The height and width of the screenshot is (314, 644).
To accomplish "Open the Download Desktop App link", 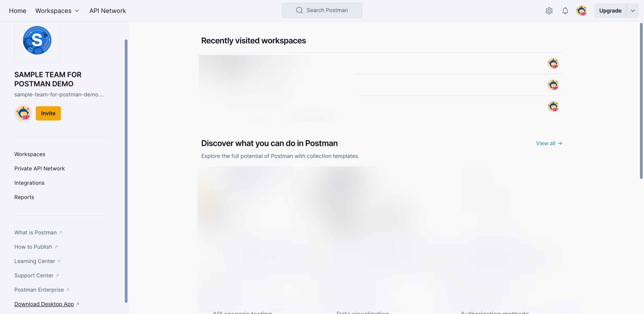I will point(44,304).
